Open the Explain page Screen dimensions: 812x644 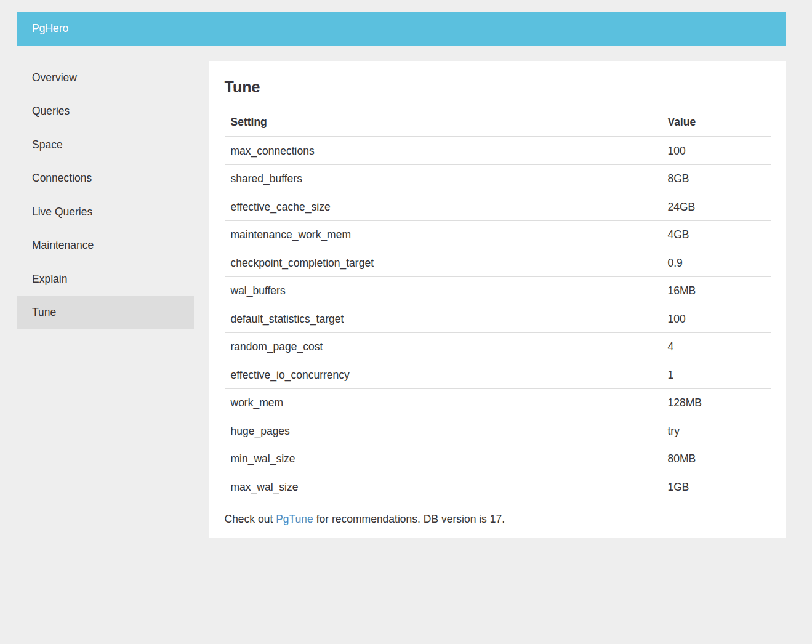pos(49,279)
